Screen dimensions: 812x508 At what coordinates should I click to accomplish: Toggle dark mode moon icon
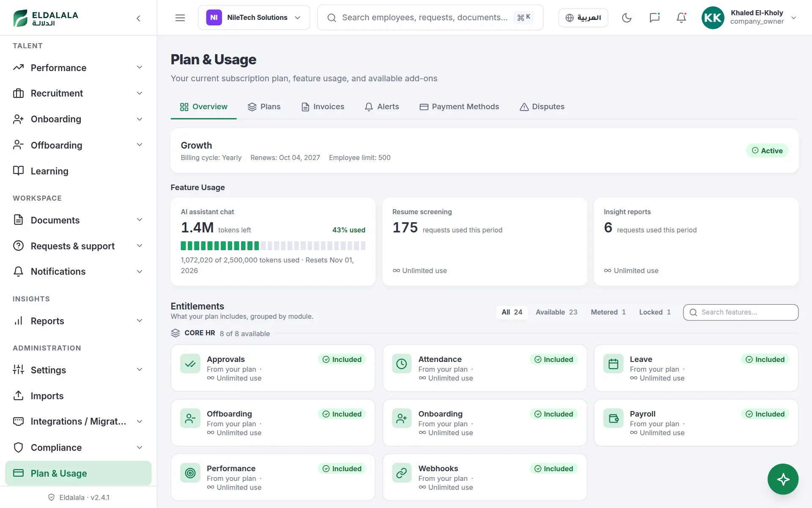click(627, 18)
